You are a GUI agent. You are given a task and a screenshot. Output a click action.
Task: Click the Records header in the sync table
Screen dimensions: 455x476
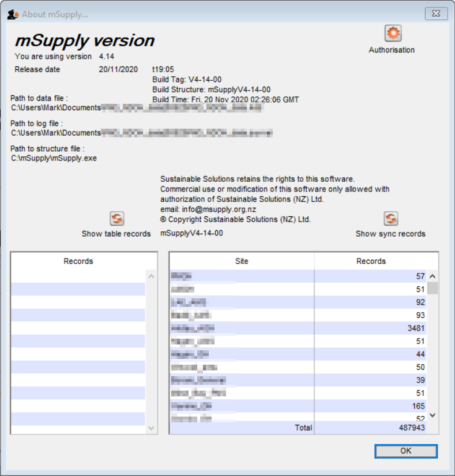[x=371, y=261]
